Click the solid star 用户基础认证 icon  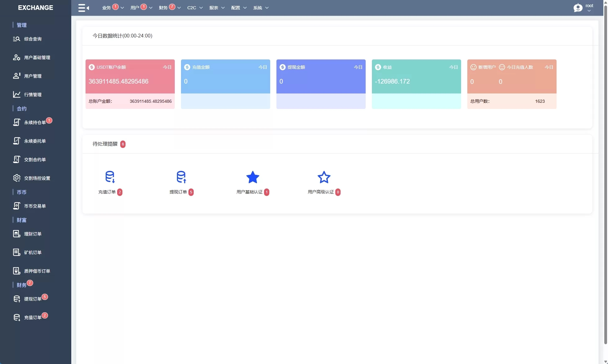253,177
